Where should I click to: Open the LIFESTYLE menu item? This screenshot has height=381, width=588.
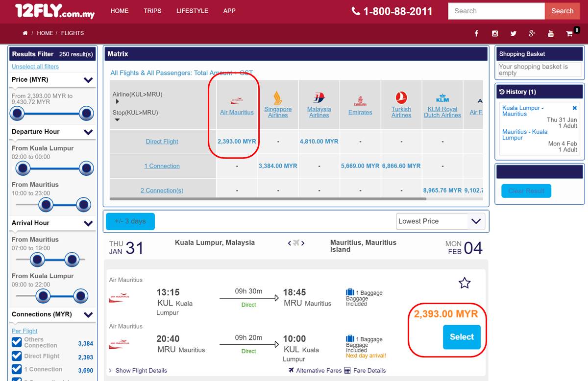tap(192, 11)
